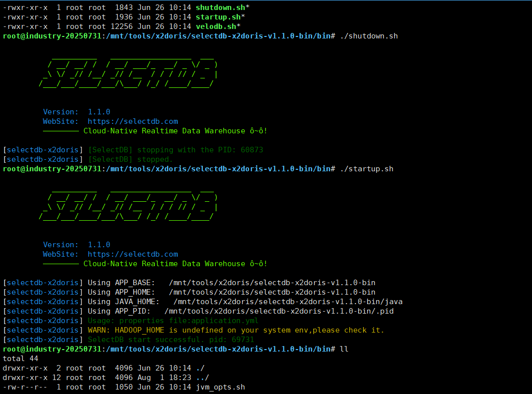Click second 'Cloud-Native Realtime Data Warehouse' tagline
Screen dimensions: 532x394
coord(164,264)
